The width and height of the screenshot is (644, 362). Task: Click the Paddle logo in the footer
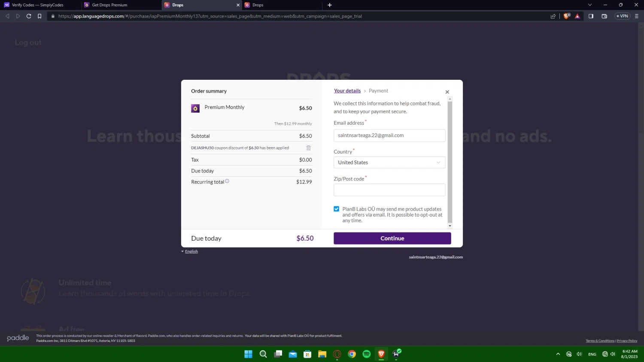[18, 338]
